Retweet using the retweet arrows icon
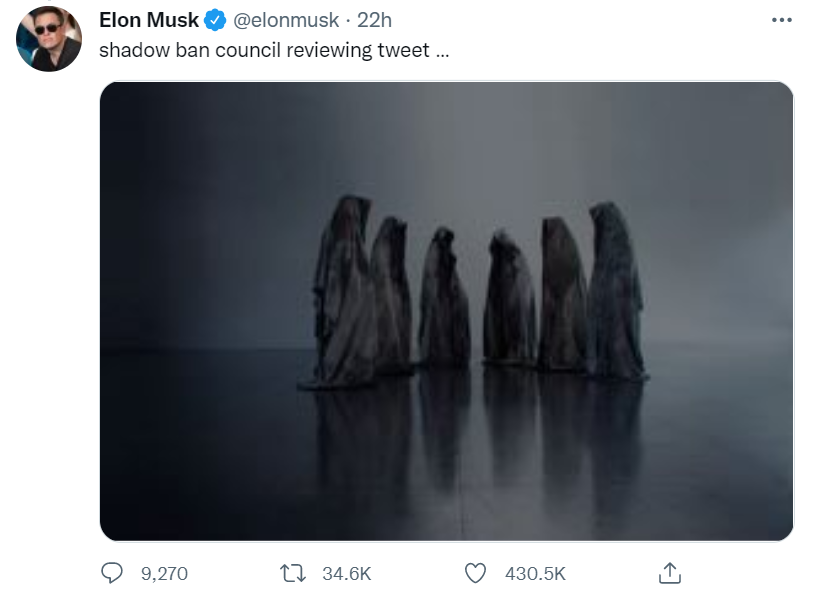 pos(293,573)
